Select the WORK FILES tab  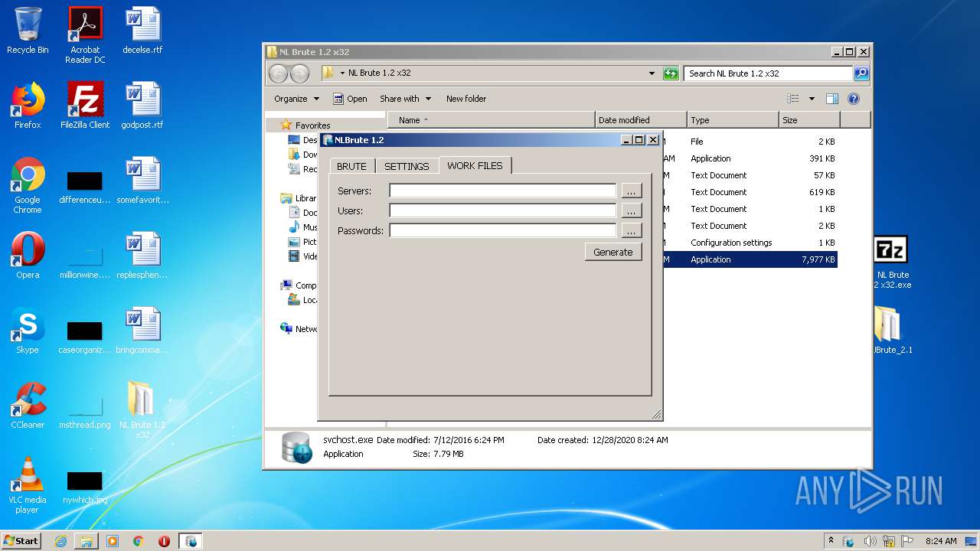click(x=475, y=165)
